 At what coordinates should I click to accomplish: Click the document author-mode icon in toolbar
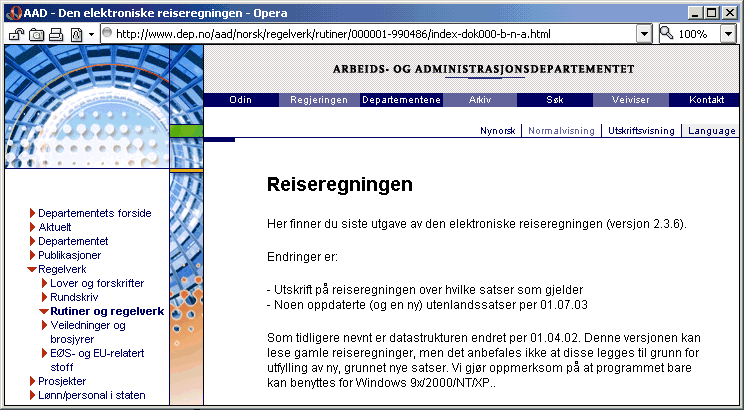(x=76, y=34)
